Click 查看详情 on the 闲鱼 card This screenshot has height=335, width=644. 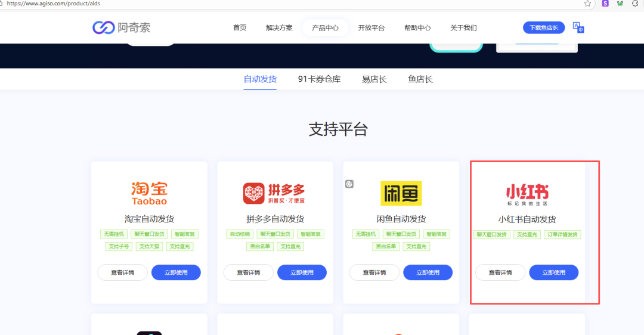[x=374, y=272]
